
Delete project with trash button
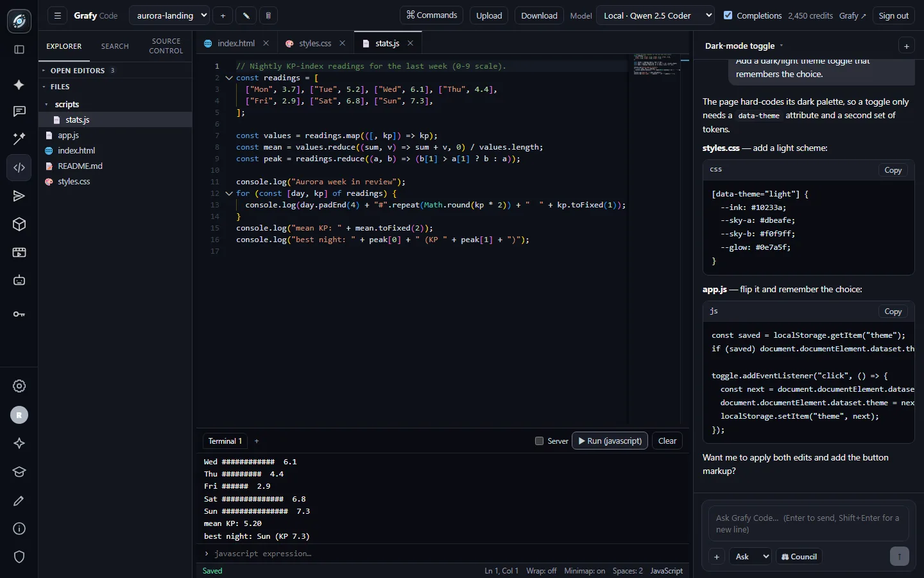tap(268, 15)
